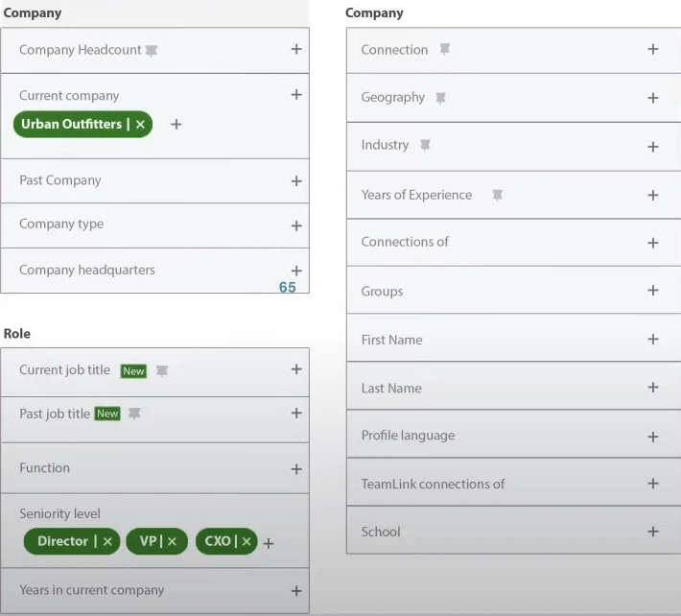This screenshot has height=616, width=681.
Task: Expand the Company headquarters filter
Action: (296, 271)
